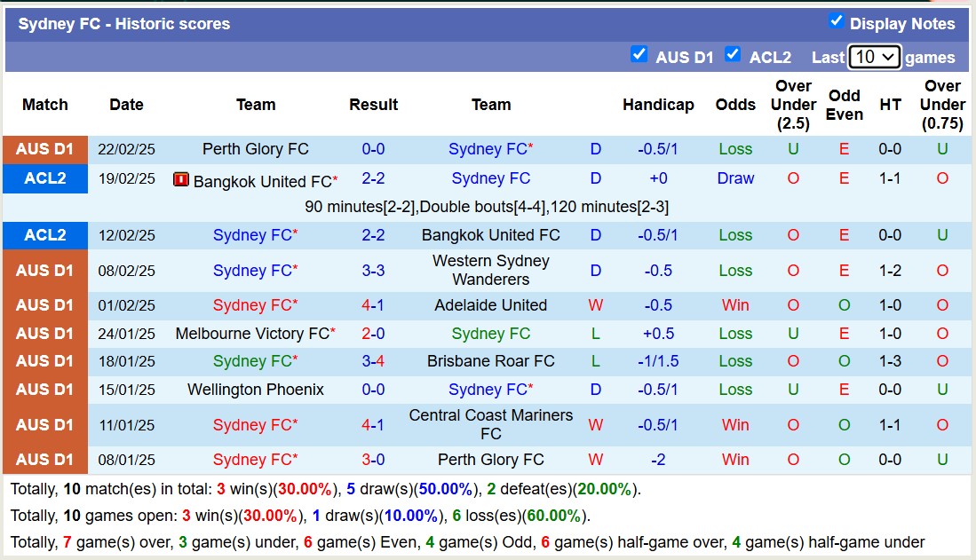Open the Western Sydney Wanderers link

[490, 270]
